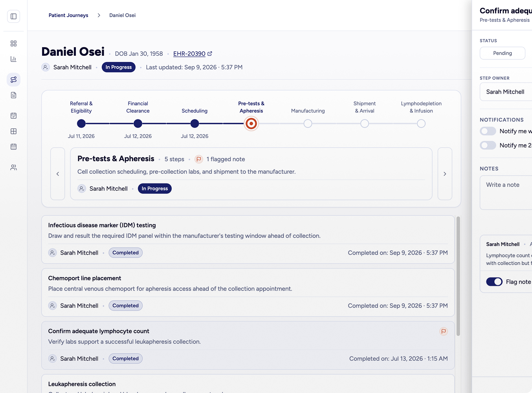Screen dimensions: 532x393
Task: Click the Shipment & Arrival timeline node
Action: 365,124
